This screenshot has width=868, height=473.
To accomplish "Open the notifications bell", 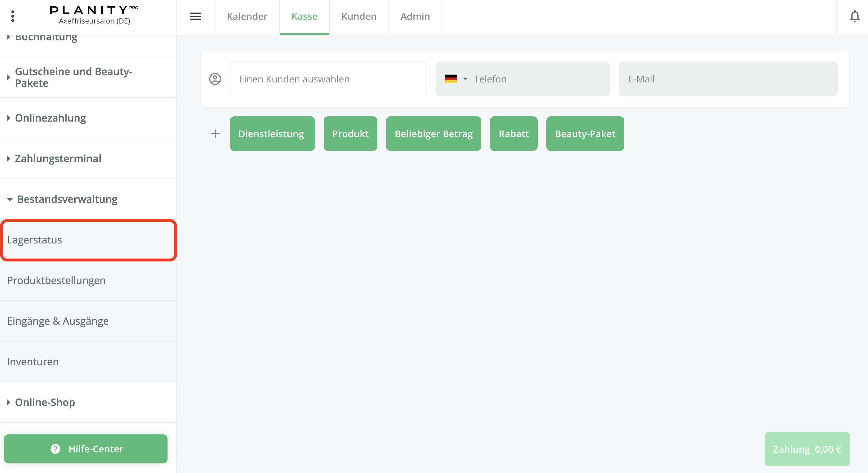I will click(x=855, y=16).
